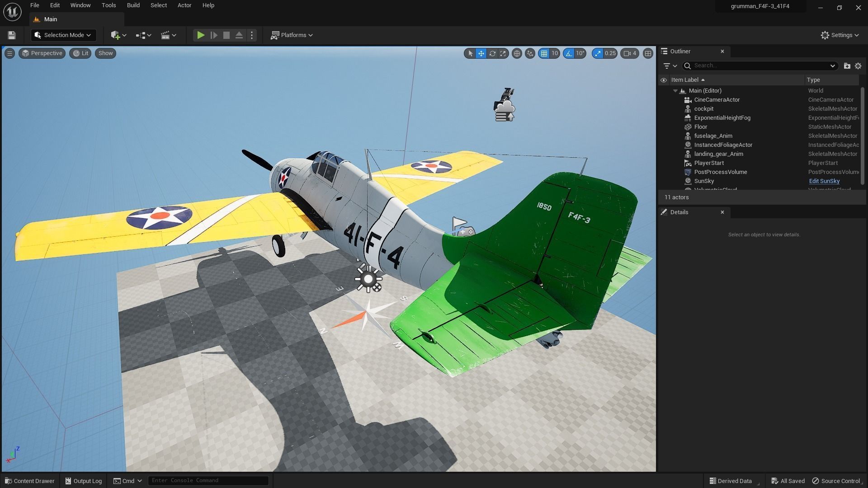Screen dimensions: 868x488
Task: Open the Lit view mode menu
Action: [x=80, y=53]
